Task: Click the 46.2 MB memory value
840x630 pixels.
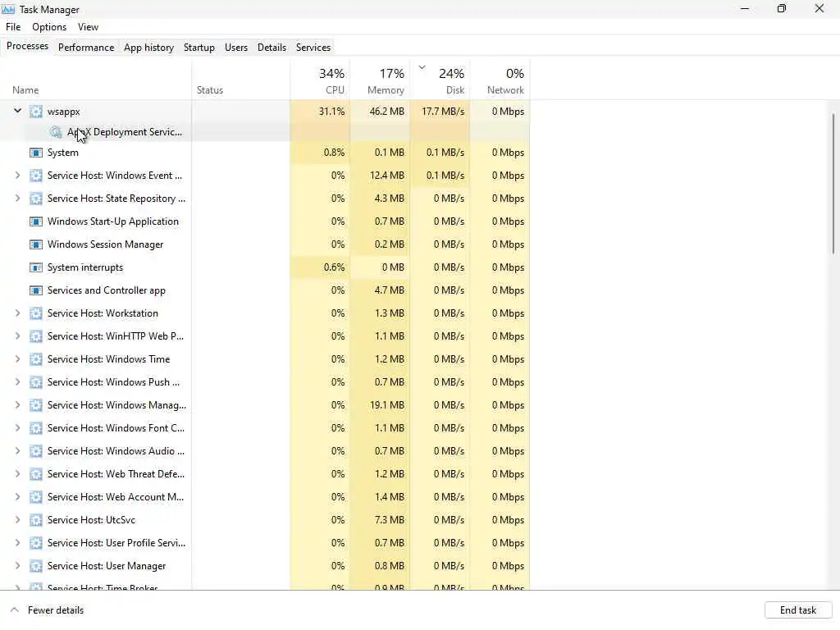Action: click(387, 112)
